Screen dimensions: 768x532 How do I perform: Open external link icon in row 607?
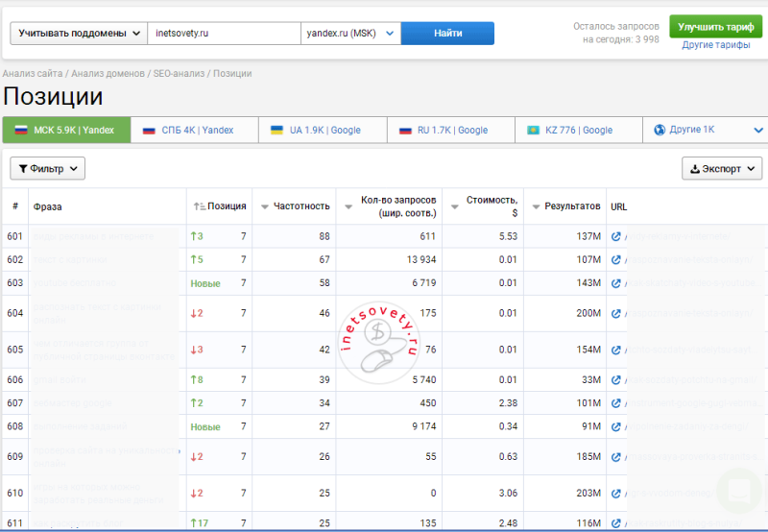[615, 403]
